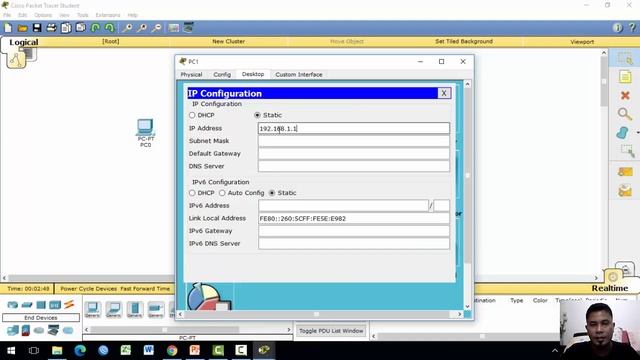The width and height of the screenshot is (640, 360).
Task: Click the DNS Server input field
Action: pyautogui.click(x=354, y=166)
